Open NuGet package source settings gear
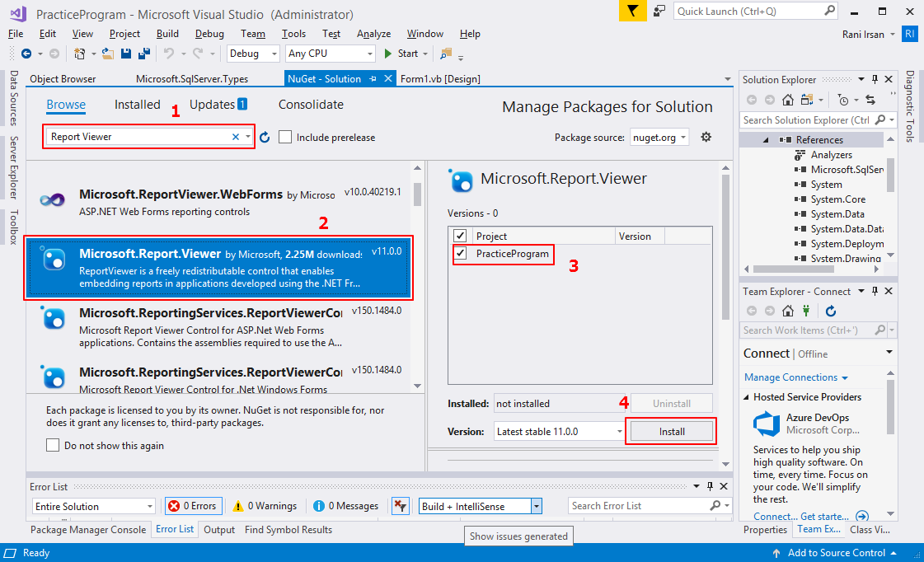The height and width of the screenshot is (562, 924). pos(706,136)
